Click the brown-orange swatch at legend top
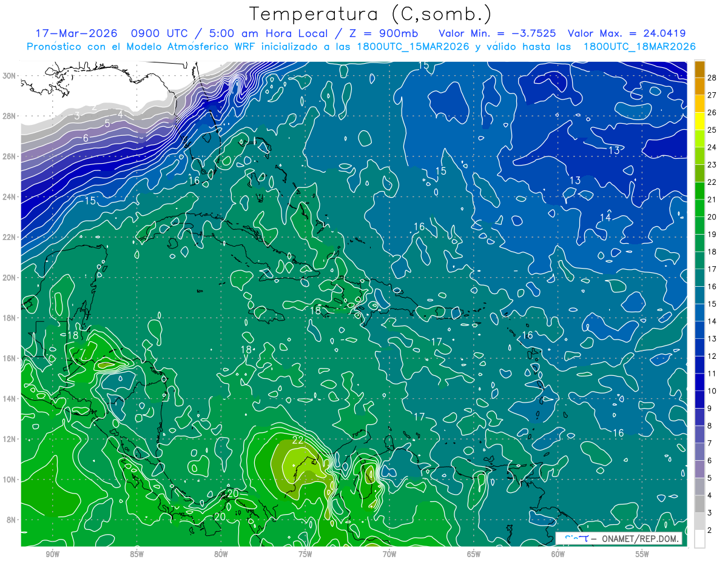 [700, 69]
